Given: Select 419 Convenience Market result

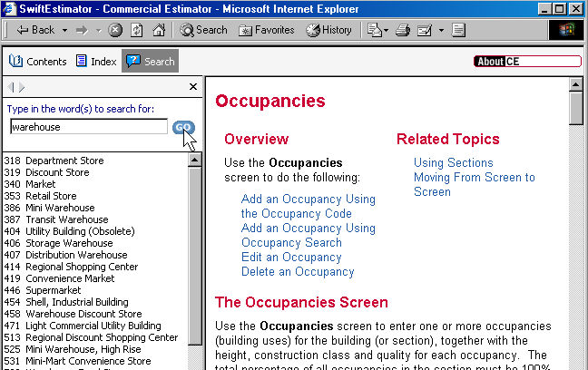Looking at the screenshot, I should click(59, 278).
